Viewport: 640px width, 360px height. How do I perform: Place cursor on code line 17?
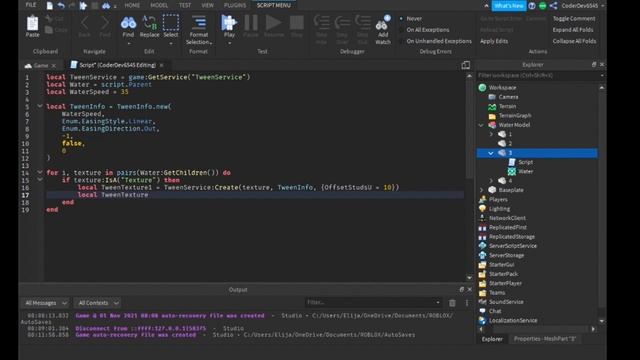coord(255,195)
